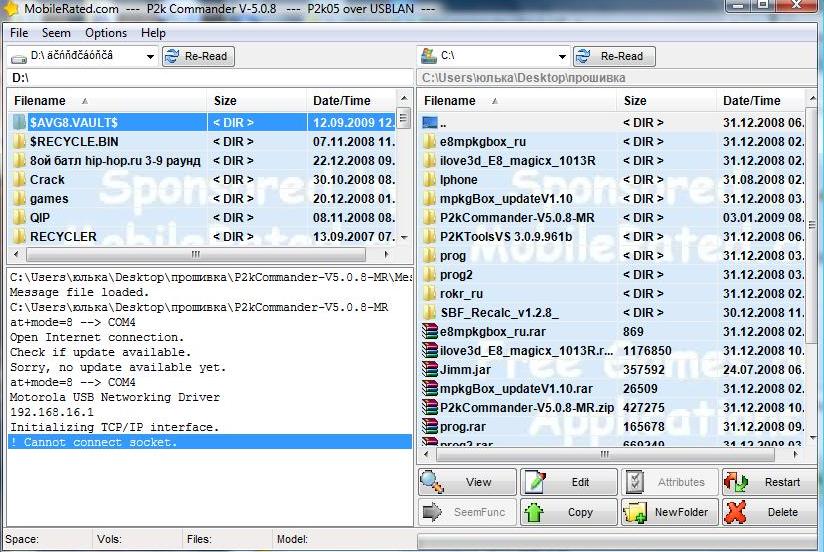Click the D: drive icon in left combo
Viewport: 824px width, 552px height.
pos(19,58)
